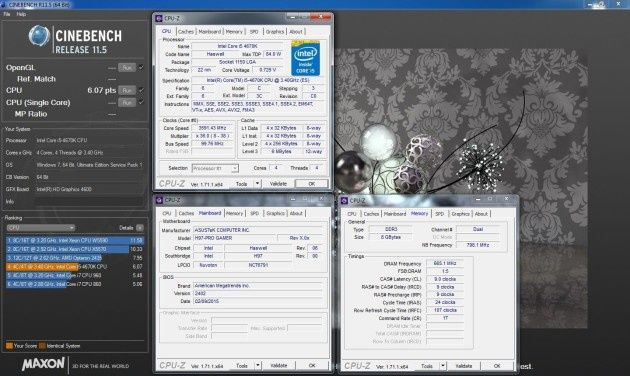Click the Info text field in Cinebench

pos(89,201)
